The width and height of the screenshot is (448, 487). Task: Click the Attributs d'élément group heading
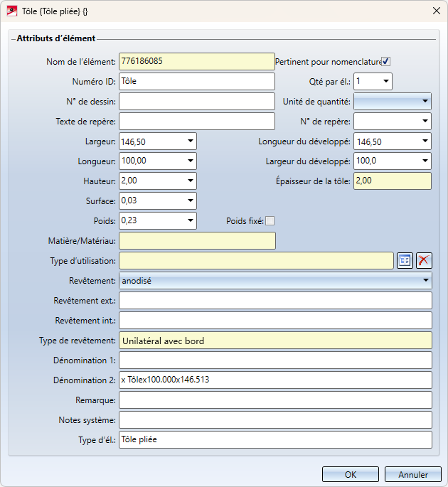(x=56, y=38)
